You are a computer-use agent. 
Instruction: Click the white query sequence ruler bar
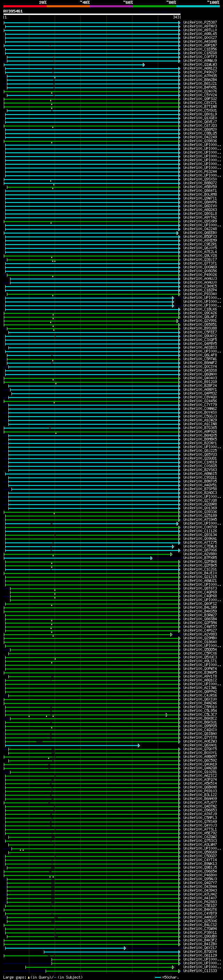(x=92, y=14)
